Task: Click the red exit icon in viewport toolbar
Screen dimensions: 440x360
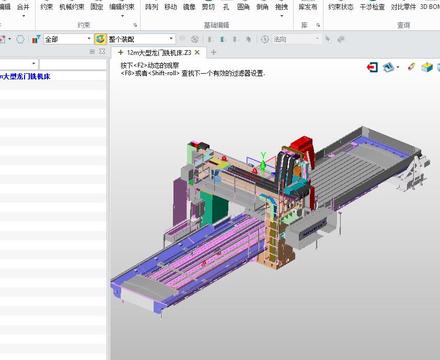Action: tap(372, 67)
